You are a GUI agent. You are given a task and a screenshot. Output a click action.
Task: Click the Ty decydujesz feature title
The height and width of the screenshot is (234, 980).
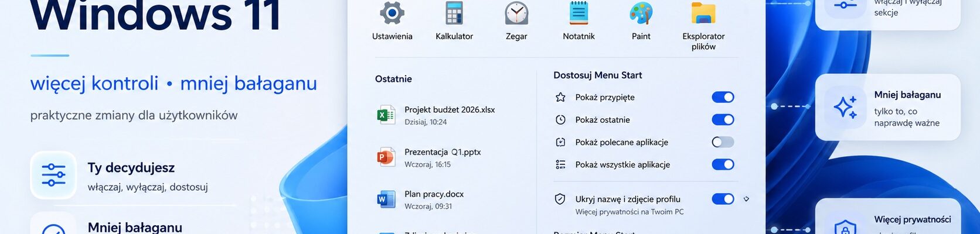131,168
